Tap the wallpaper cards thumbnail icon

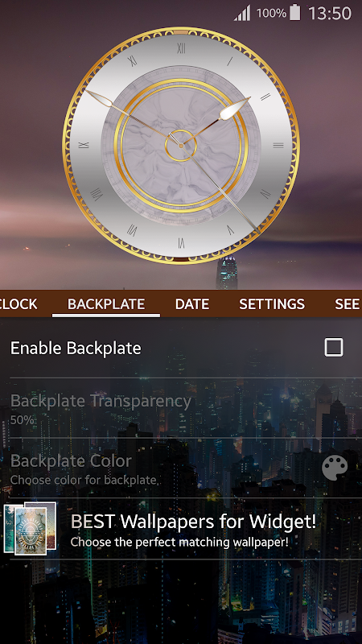coord(30,528)
